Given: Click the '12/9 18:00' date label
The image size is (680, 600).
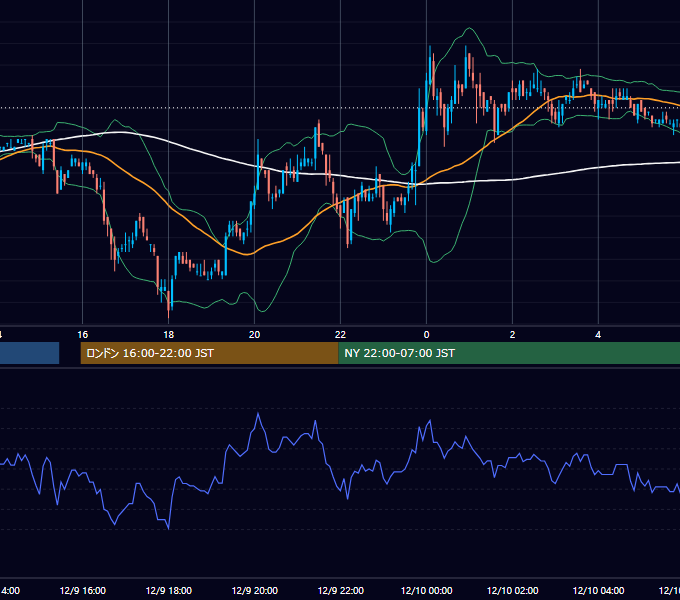Looking at the screenshot, I should [x=168, y=590].
